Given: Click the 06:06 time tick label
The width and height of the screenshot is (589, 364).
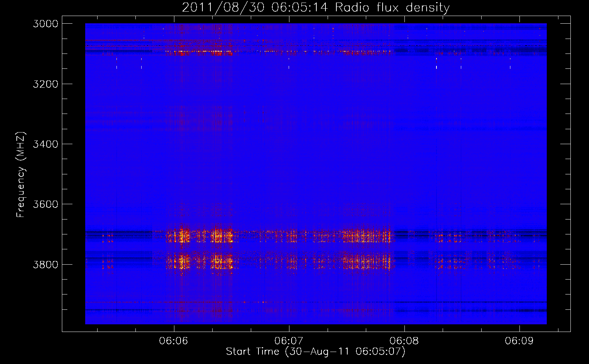Looking at the screenshot, I should (x=174, y=341).
